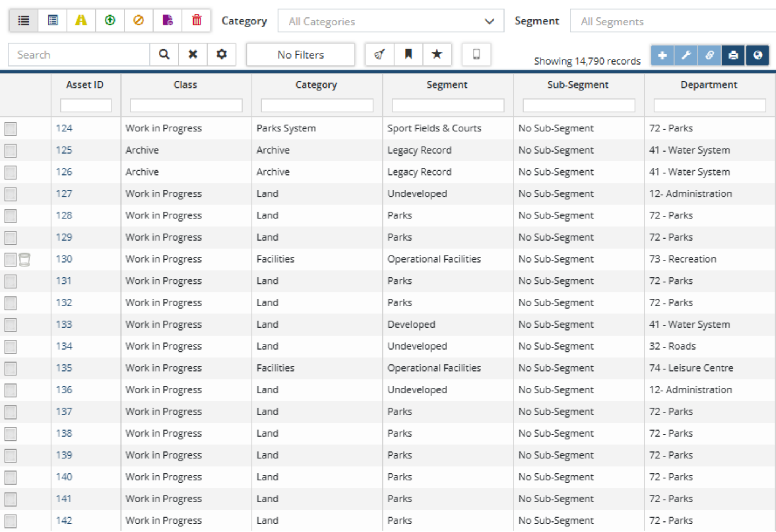Click the Asset ID column filter box
776x532 pixels.
86,105
